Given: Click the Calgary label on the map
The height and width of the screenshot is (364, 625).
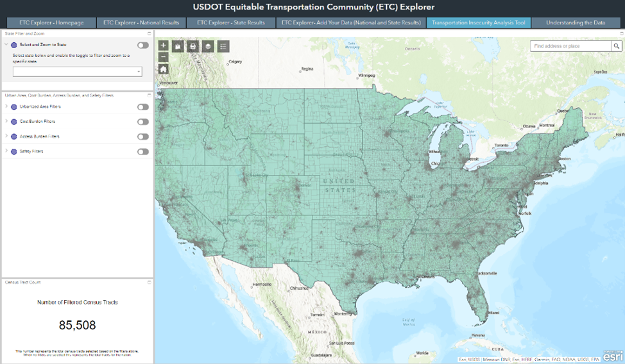Looking at the screenshot, I should tap(235, 62).
